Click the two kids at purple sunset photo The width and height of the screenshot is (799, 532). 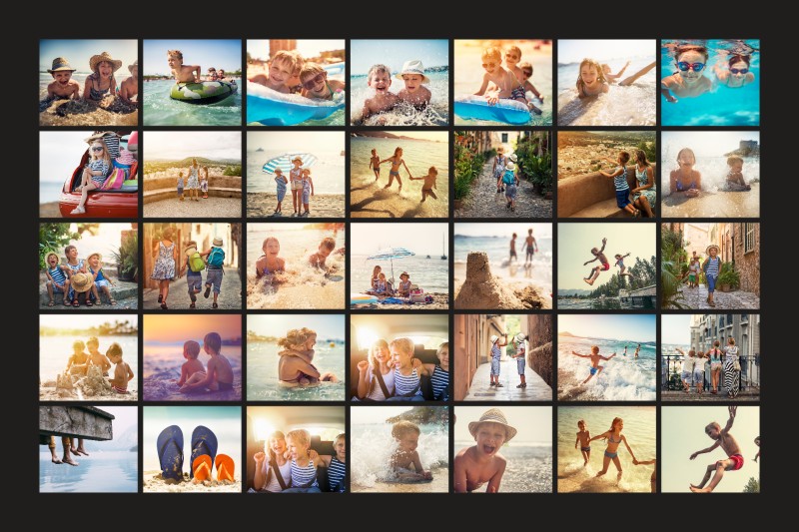[192, 357]
